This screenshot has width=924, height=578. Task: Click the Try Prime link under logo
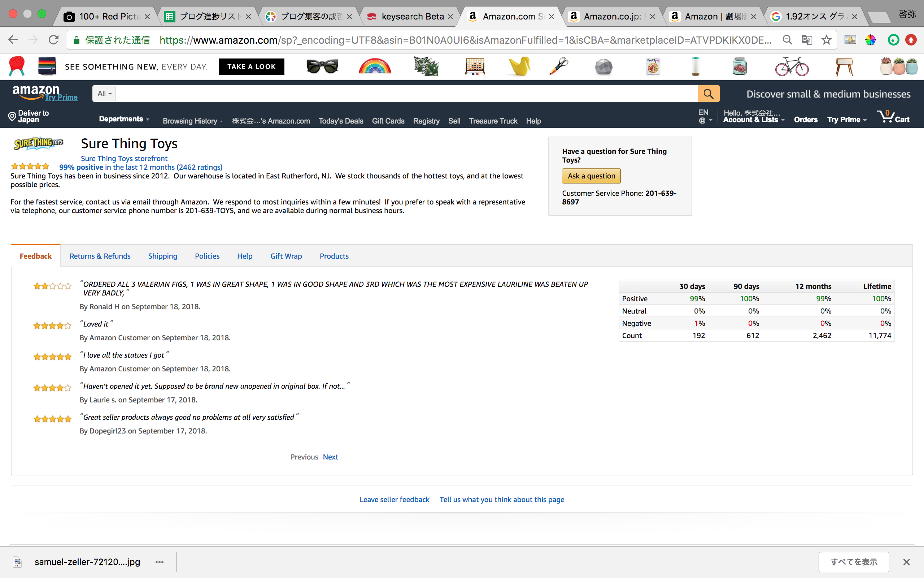pos(61,97)
